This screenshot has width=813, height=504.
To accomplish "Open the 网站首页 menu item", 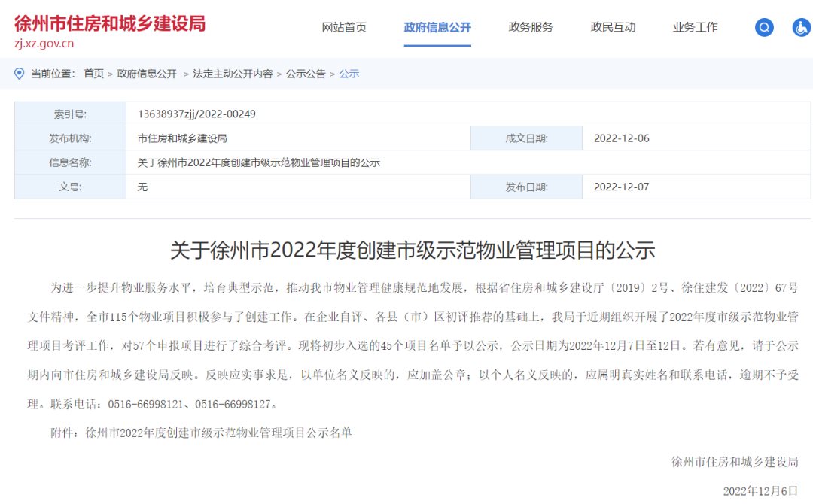I will [344, 27].
